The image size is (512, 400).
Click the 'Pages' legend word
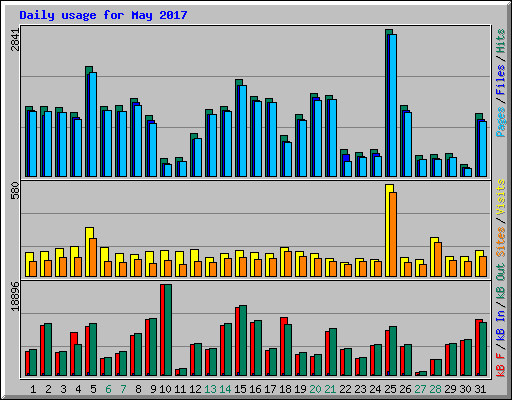click(500, 122)
